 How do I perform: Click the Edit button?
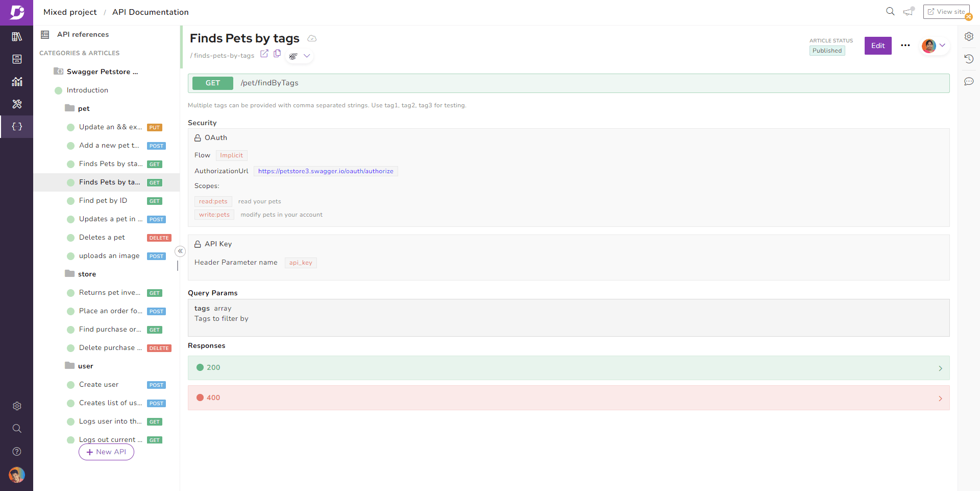click(x=877, y=45)
